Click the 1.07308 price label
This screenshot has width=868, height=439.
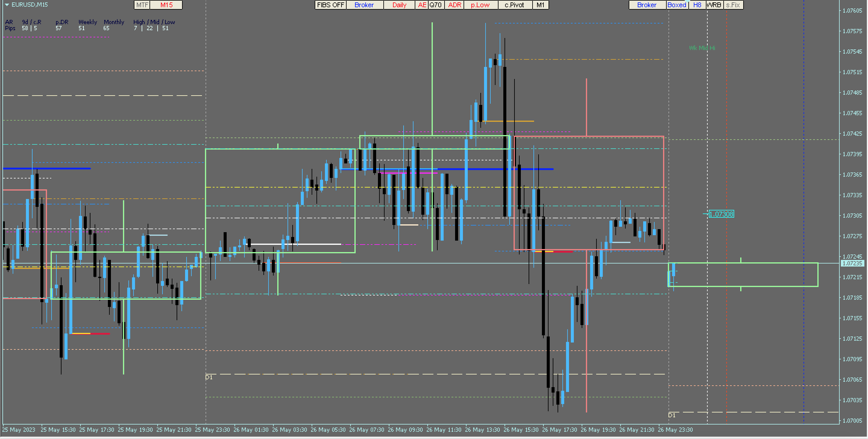721,214
